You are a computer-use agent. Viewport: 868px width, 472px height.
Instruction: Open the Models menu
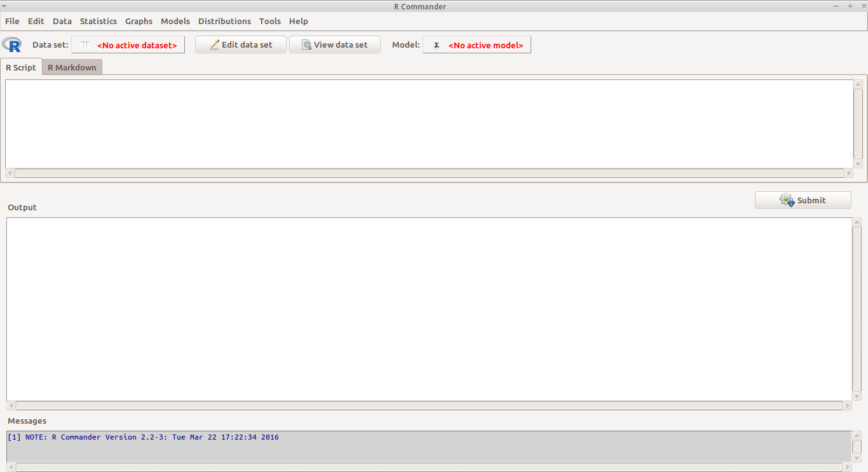click(175, 21)
